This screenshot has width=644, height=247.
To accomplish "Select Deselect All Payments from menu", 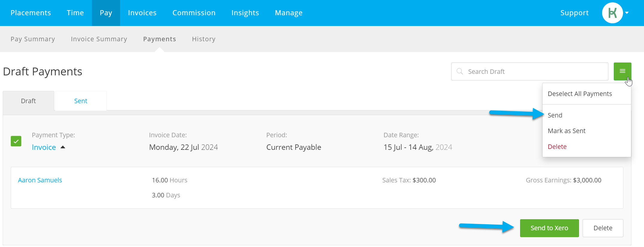I will tap(580, 94).
